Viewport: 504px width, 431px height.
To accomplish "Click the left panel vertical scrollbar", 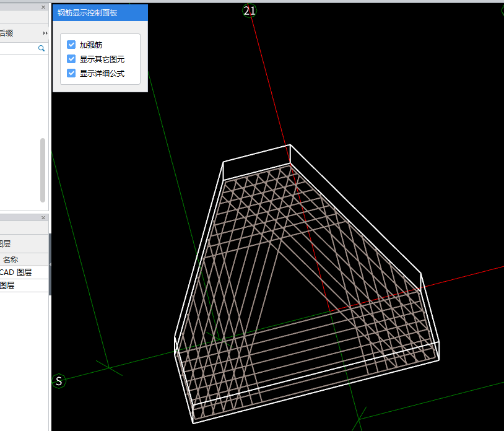I will pos(43,170).
